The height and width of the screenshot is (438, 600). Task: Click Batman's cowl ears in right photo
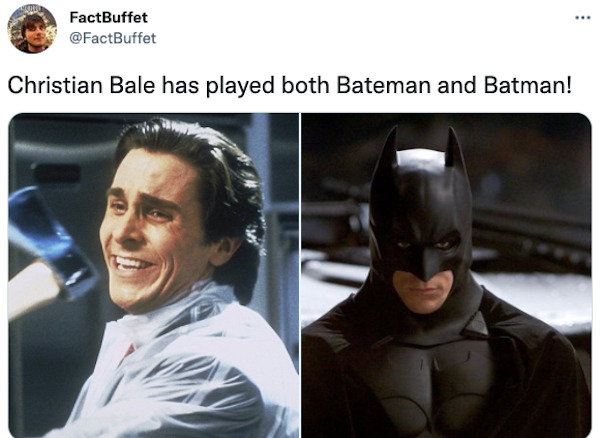pos(421,149)
